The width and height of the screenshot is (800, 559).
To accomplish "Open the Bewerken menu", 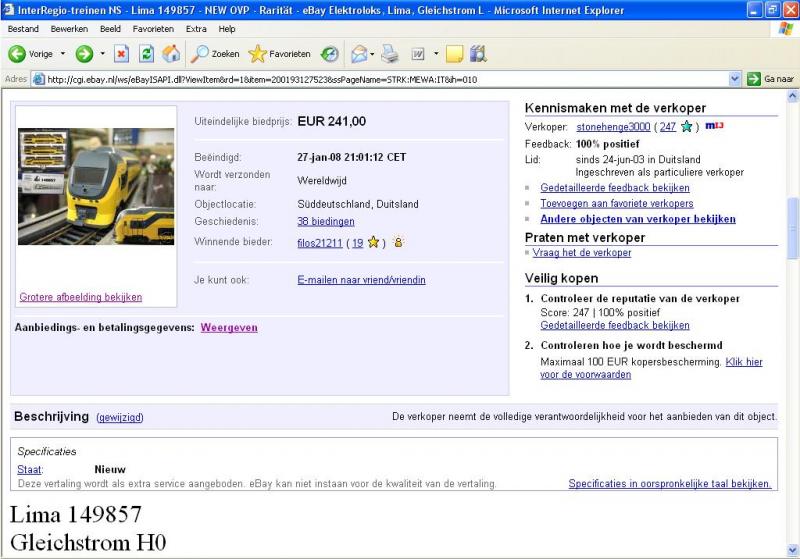I will pos(69,29).
